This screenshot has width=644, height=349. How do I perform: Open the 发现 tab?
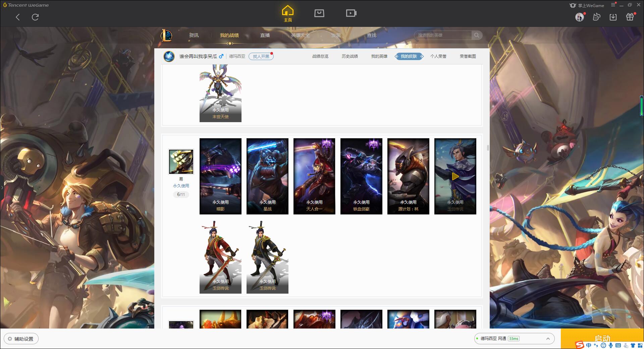click(336, 35)
